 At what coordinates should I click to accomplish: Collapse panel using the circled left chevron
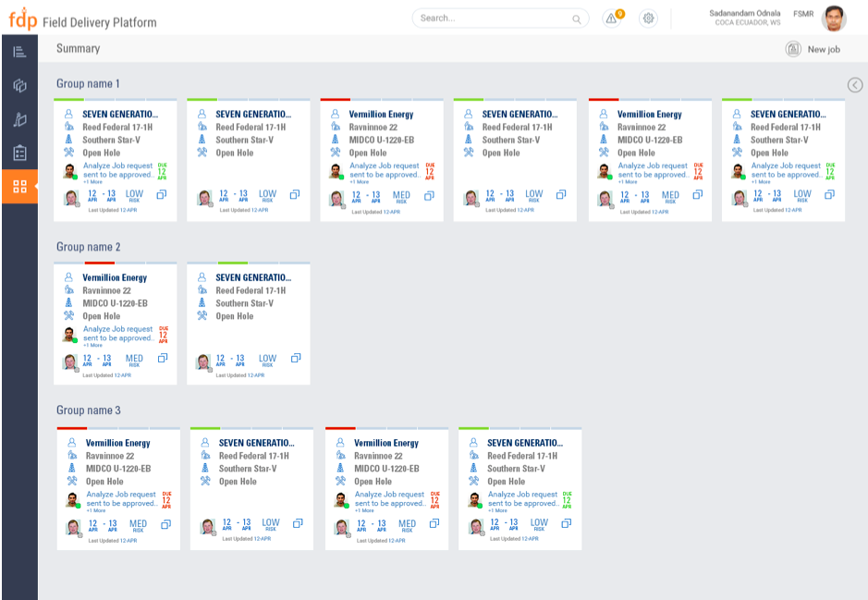coord(855,85)
